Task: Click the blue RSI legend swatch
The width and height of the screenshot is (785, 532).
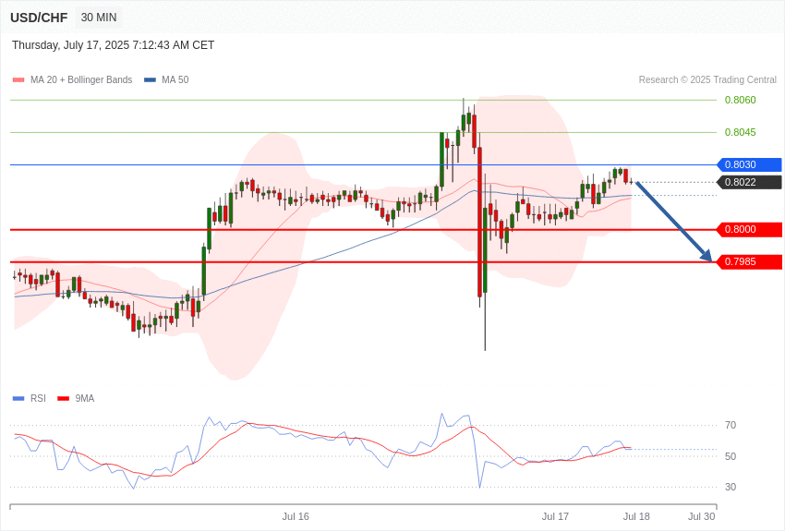Action: (18, 399)
